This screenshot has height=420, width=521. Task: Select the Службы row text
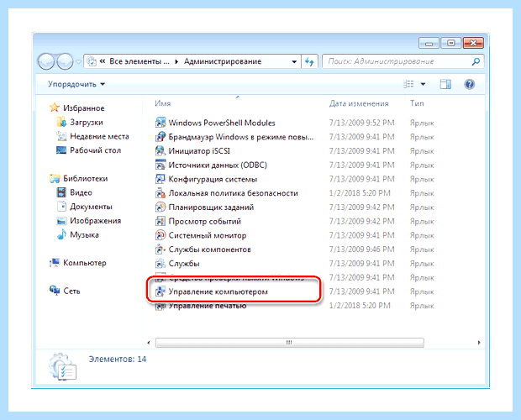184,264
